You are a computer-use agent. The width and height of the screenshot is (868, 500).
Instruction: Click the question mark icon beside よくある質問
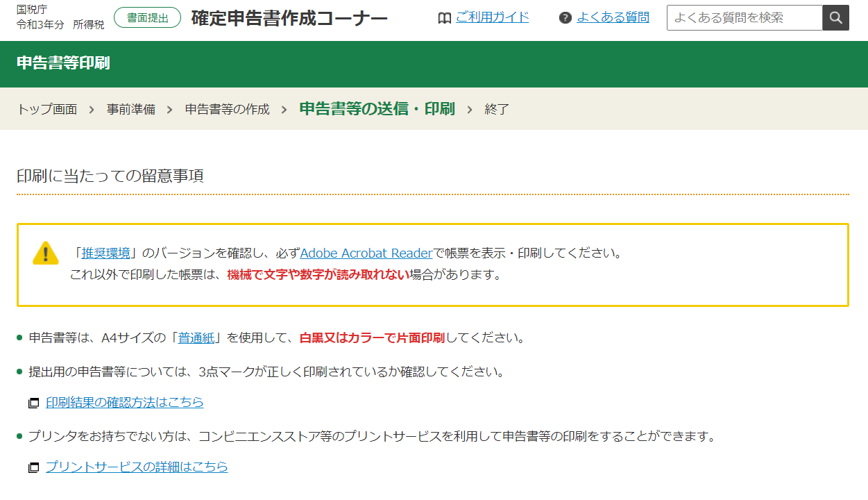[x=565, y=18]
